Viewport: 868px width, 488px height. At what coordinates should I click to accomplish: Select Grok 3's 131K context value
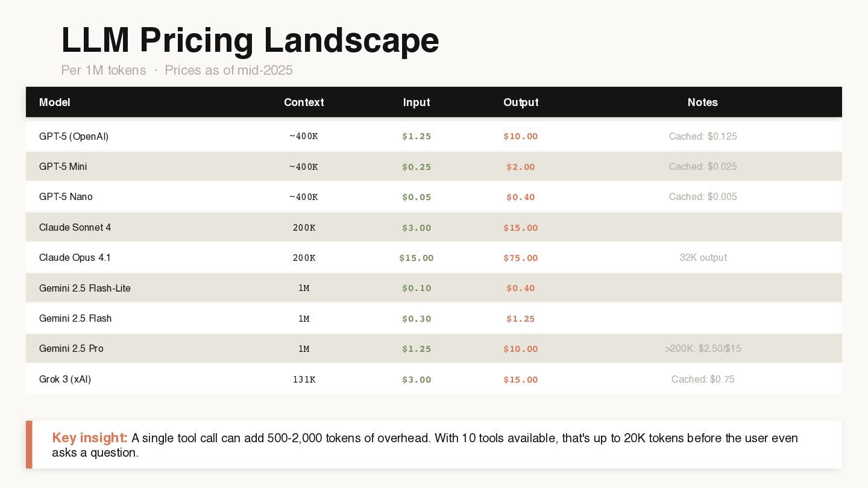304,380
